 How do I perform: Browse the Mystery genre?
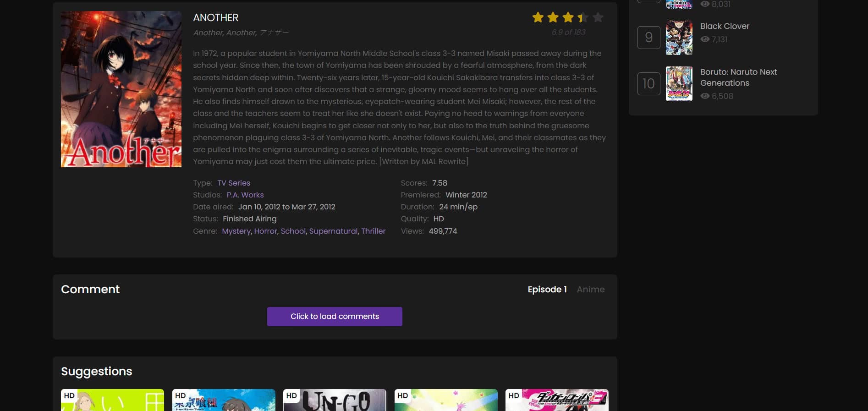tap(236, 231)
